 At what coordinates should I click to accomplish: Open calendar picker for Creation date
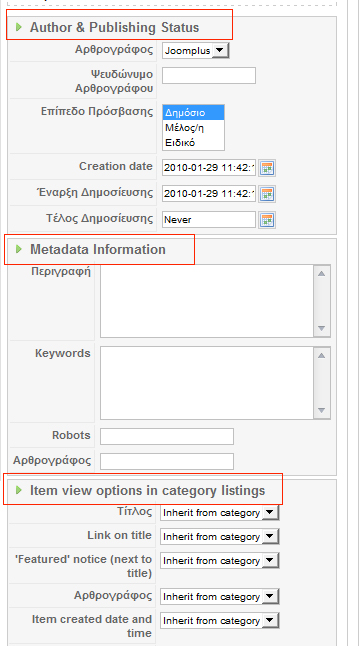(x=267, y=168)
